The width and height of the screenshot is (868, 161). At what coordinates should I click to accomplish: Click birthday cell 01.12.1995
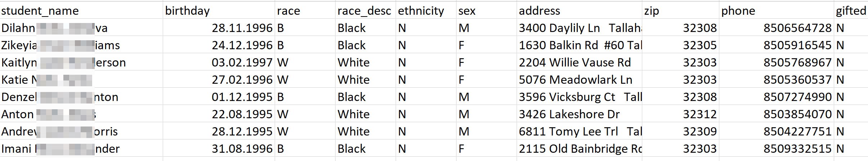point(242,97)
